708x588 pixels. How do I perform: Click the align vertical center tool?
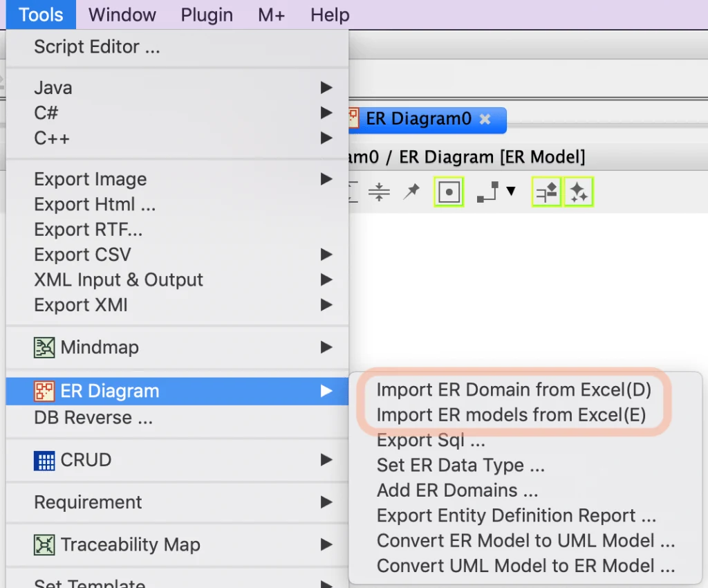click(x=379, y=192)
